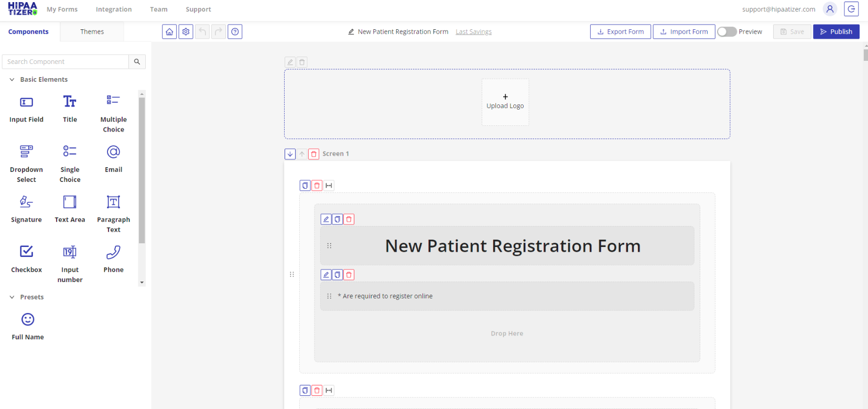Image resolution: width=868 pixels, height=409 pixels.
Task: Collapse the Presets section
Action: click(x=12, y=297)
